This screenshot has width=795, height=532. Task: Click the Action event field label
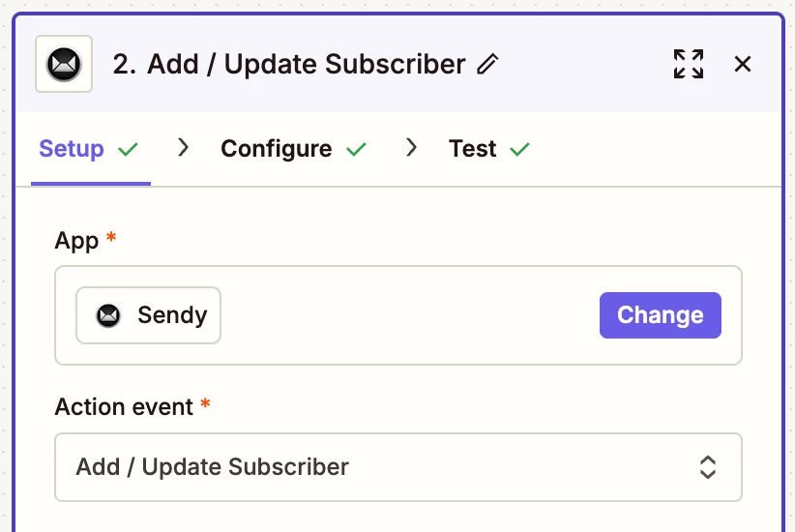[124, 407]
